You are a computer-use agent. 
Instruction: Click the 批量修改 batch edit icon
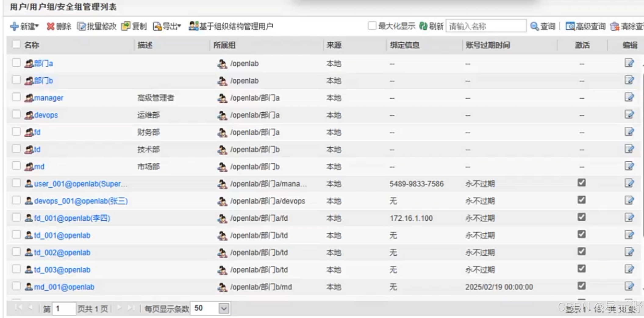(81, 26)
